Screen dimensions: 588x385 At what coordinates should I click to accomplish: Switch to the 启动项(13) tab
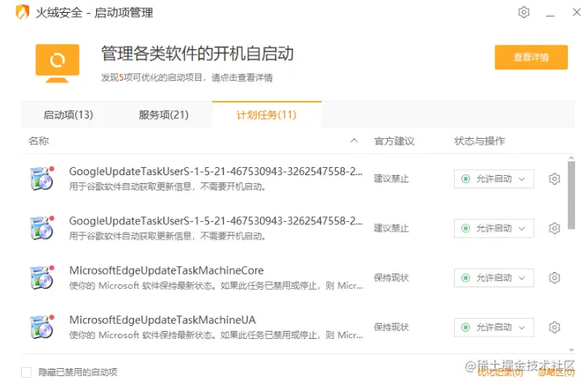68,115
